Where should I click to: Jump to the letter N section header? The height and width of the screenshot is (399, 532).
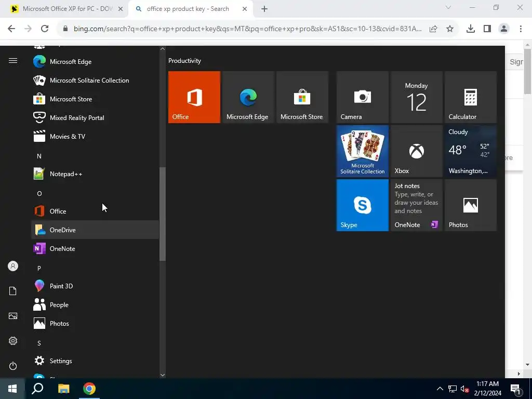coord(39,156)
